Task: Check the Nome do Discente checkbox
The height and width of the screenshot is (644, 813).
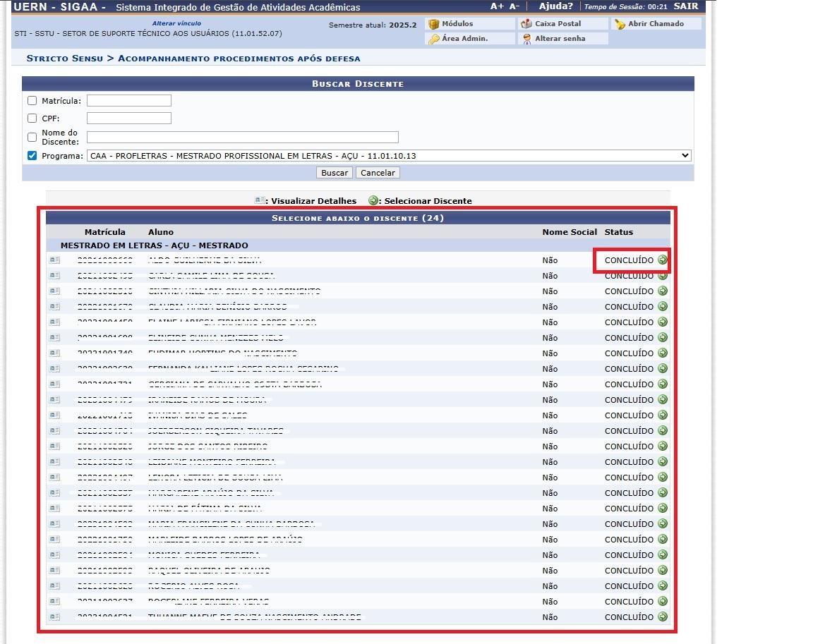Action: point(32,137)
